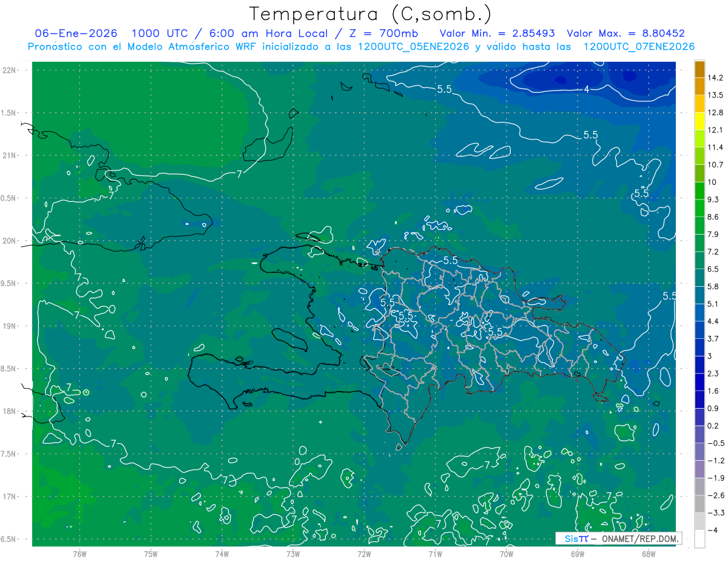Click the '69W' longitude axis label
This screenshot has height=562, width=728.
tap(578, 554)
